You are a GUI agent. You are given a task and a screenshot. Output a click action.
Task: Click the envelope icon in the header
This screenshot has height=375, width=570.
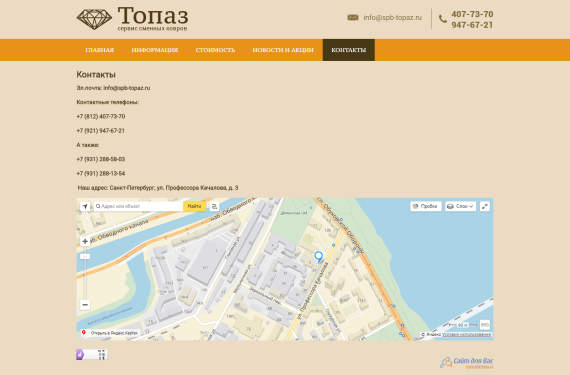tap(353, 17)
